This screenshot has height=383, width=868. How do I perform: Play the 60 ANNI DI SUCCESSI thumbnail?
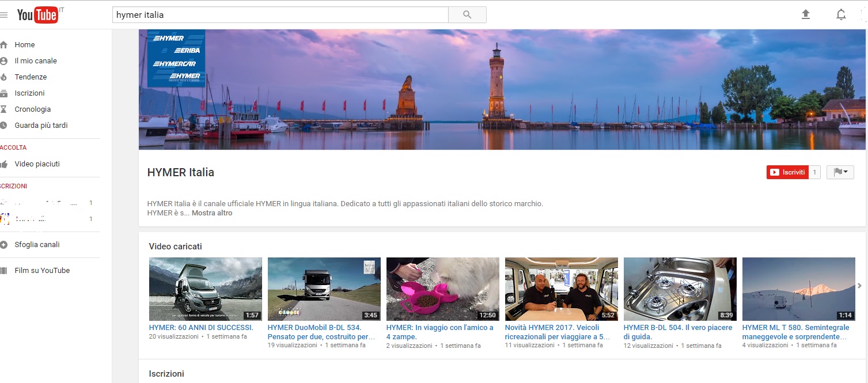(x=206, y=289)
